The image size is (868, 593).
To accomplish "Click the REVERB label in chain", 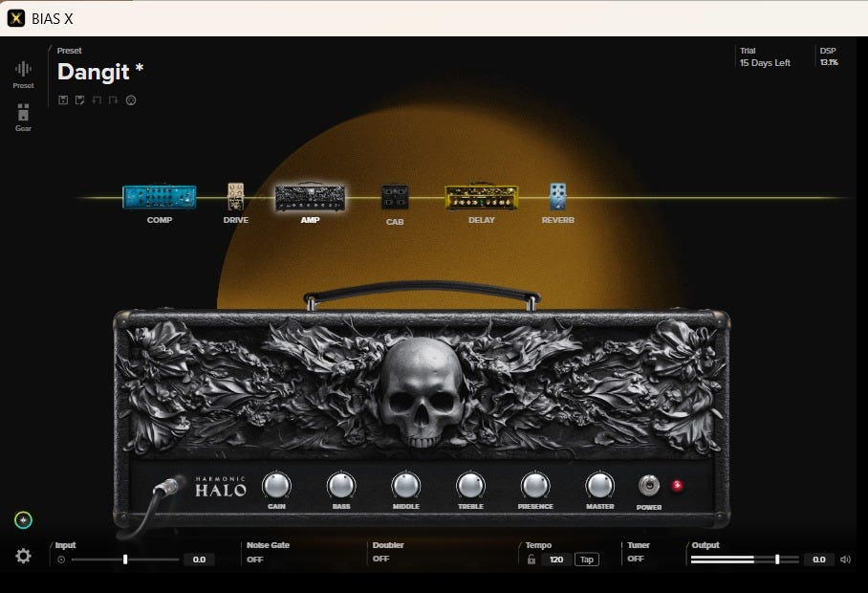I will pos(558,220).
